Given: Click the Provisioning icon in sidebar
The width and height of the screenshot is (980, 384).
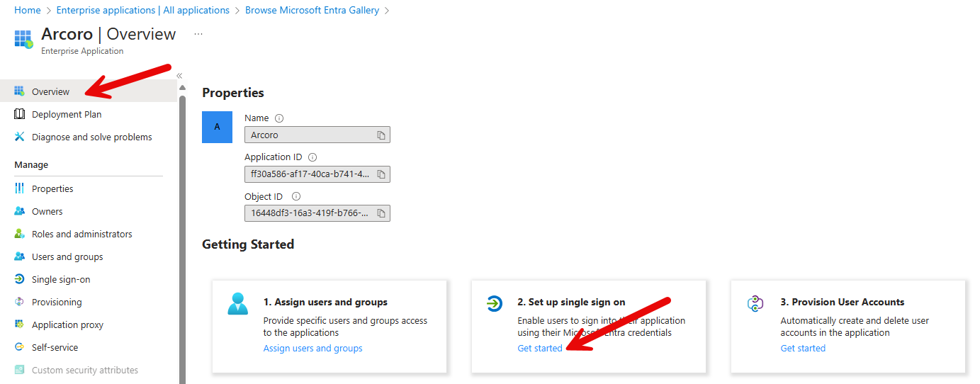Looking at the screenshot, I should (19, 302).
